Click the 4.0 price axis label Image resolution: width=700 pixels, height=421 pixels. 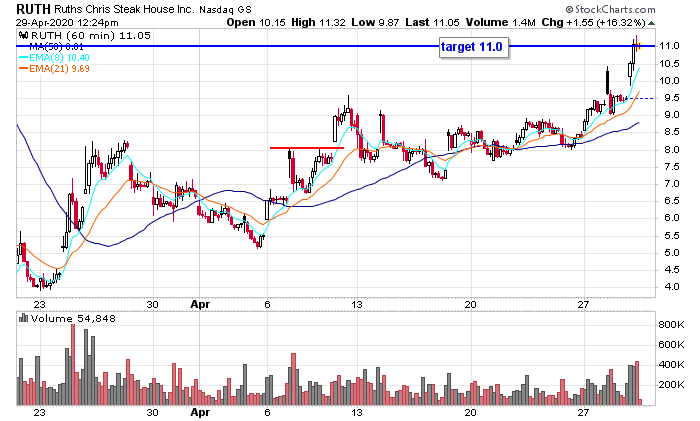tap(669, 287)
